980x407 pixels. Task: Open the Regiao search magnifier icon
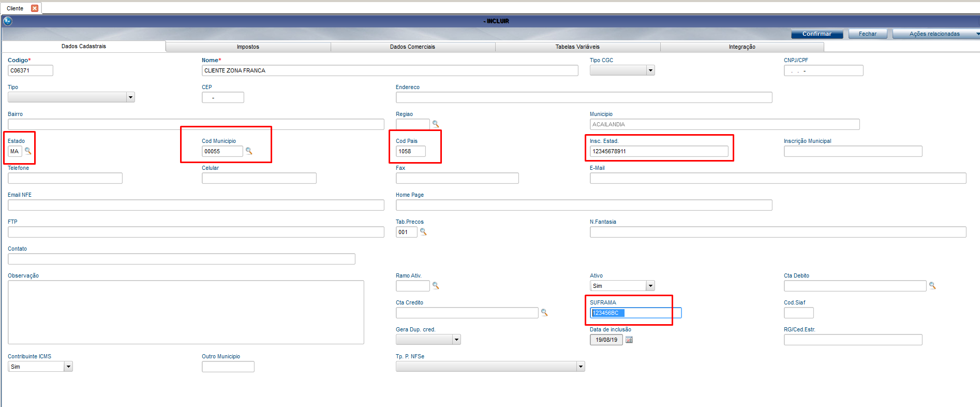(x=436, y=124)
